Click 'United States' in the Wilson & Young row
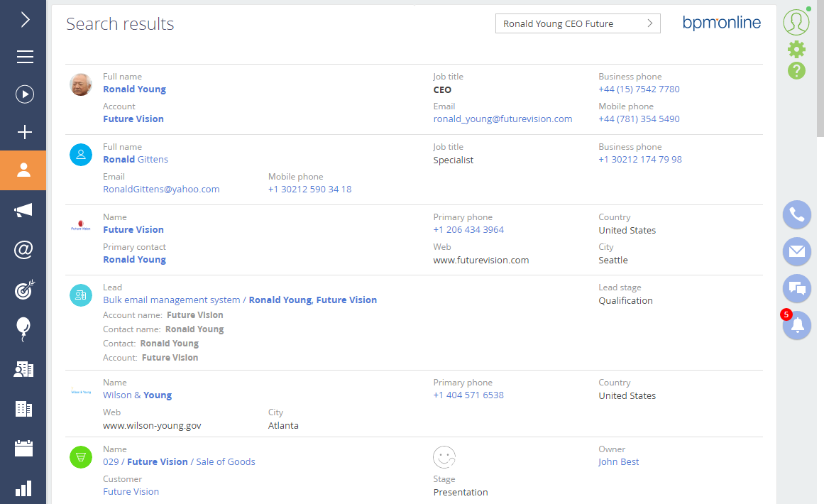This screenshot has height=504, width=824. click(627, 395)
